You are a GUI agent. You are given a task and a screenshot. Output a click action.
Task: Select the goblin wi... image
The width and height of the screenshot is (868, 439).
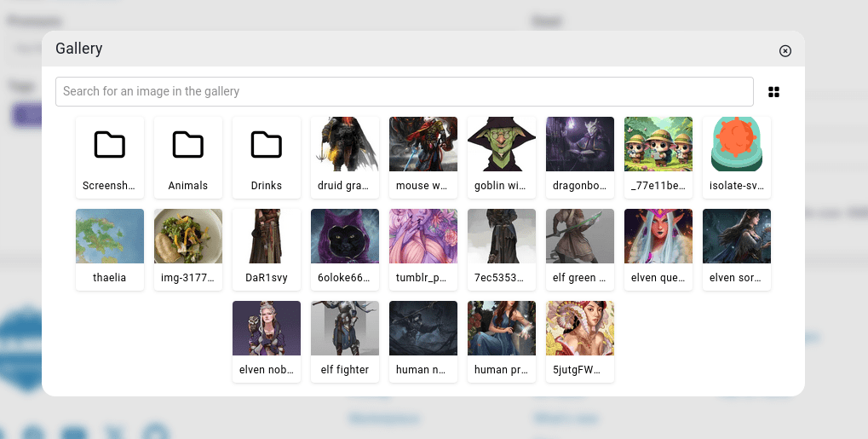pyautogui.click(x=502, y=158)
